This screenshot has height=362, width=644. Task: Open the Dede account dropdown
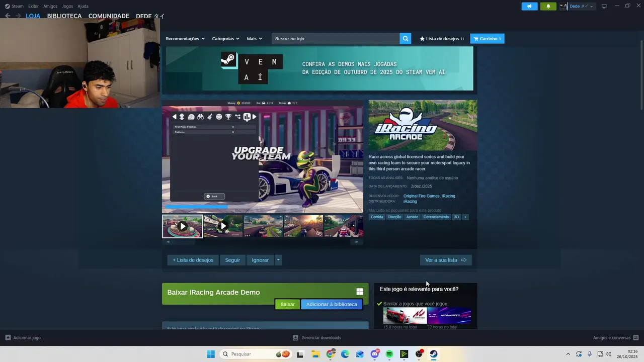pyautogui.click(x=581, y=6)
